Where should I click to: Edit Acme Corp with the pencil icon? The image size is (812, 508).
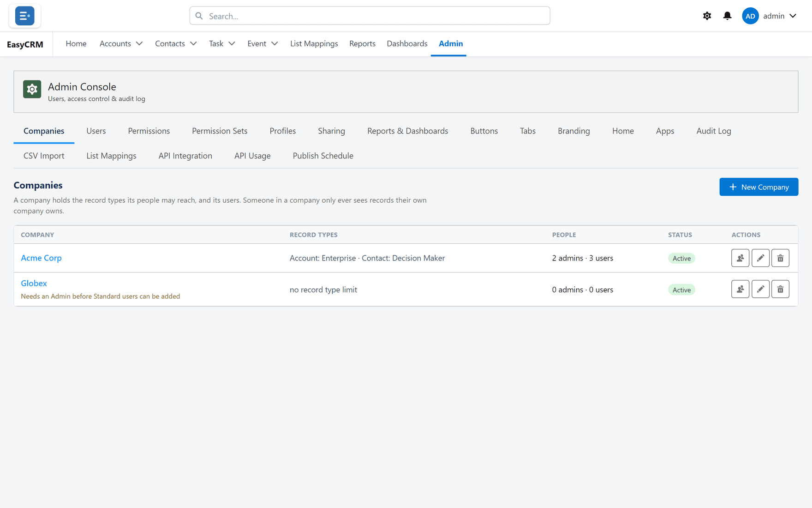(760, 258)
